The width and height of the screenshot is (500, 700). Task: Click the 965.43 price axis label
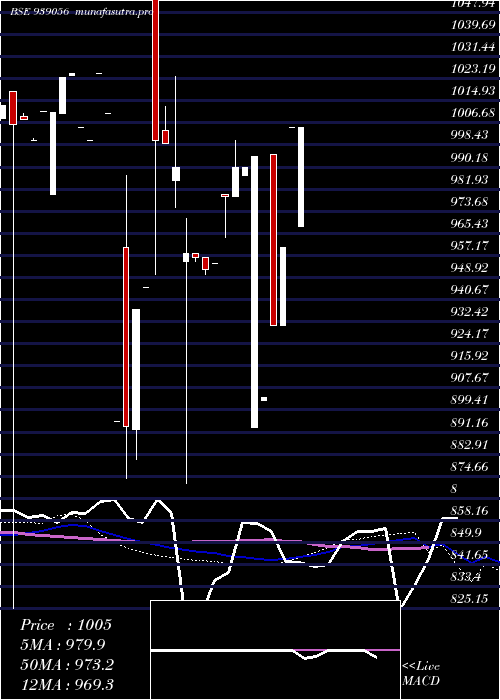coord(470,224)
